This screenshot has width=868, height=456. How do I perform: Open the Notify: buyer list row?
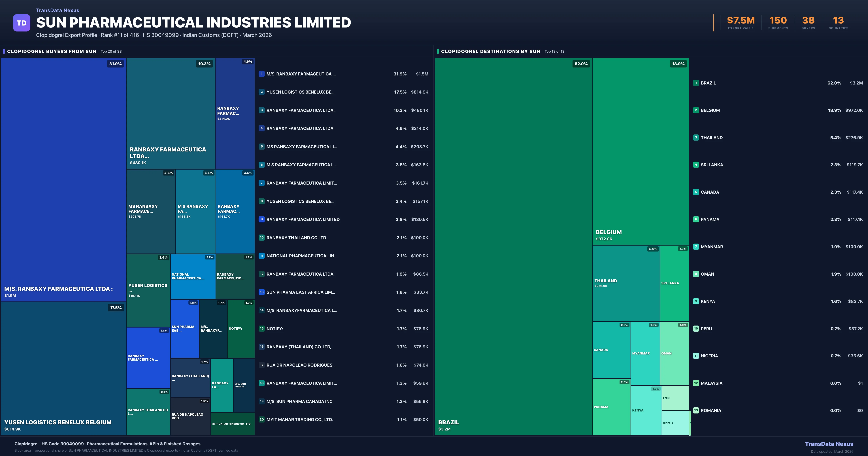pos(275,328)
